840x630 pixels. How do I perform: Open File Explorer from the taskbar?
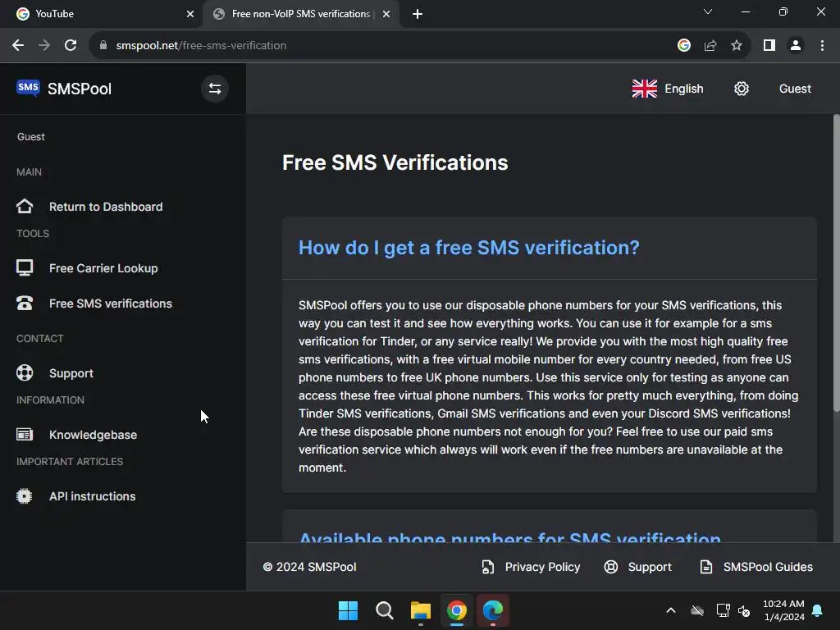[x=421, y=610]
